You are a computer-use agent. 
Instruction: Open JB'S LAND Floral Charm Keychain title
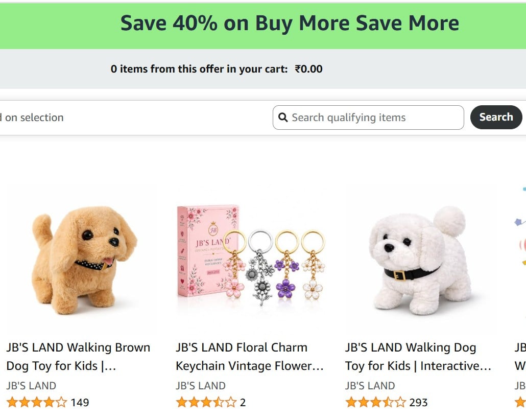click(x=250, y=357)
